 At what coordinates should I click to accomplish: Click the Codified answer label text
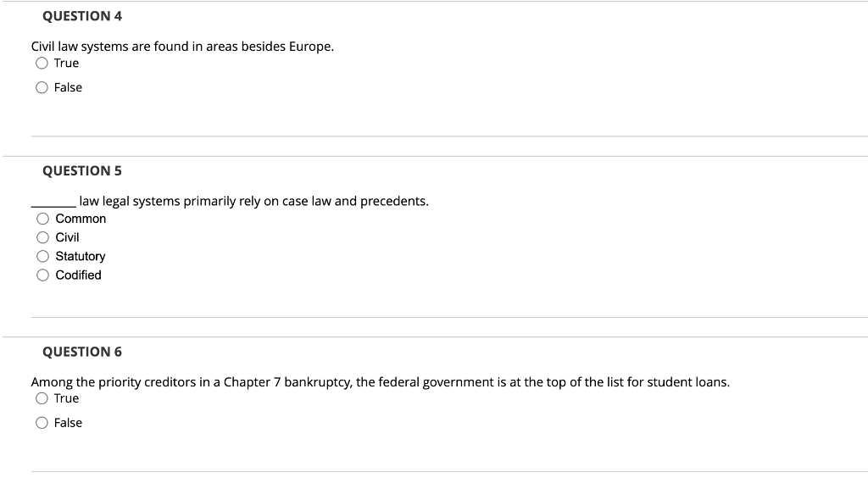pyautogui.click(x=77, y=275)
